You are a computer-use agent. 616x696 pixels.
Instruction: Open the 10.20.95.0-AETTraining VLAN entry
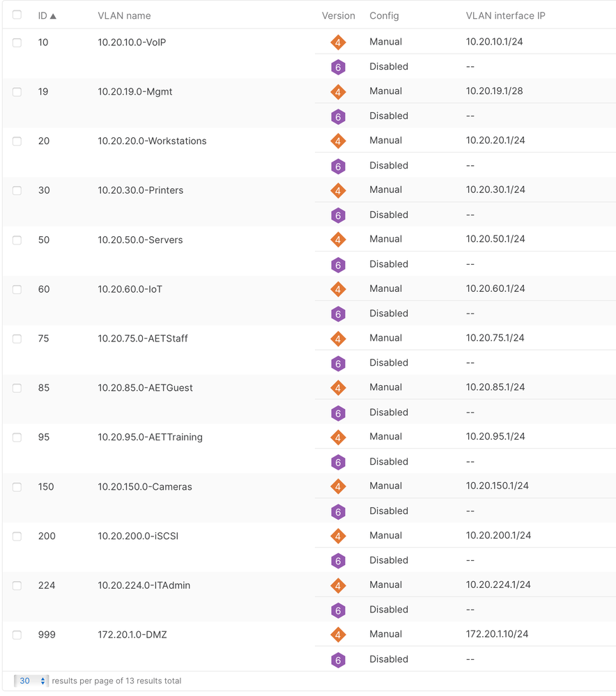point(150,438)
